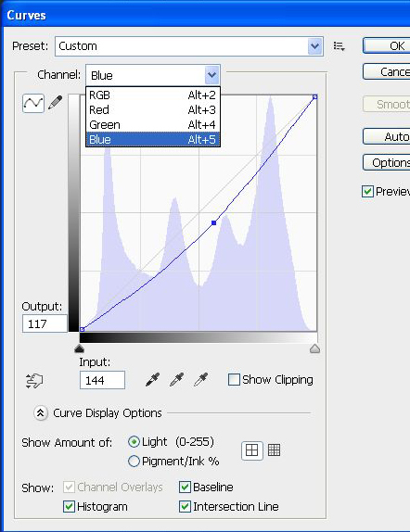Open the Preset dropdown arrow
Image resolution: width=410 pixels, height=532 pixels.
[314, 46]
